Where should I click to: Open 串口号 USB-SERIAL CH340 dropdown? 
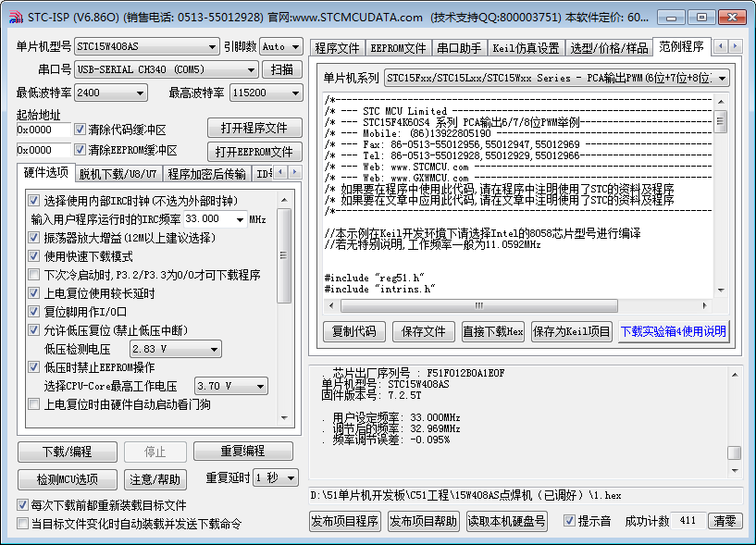(x=167, y=69)
